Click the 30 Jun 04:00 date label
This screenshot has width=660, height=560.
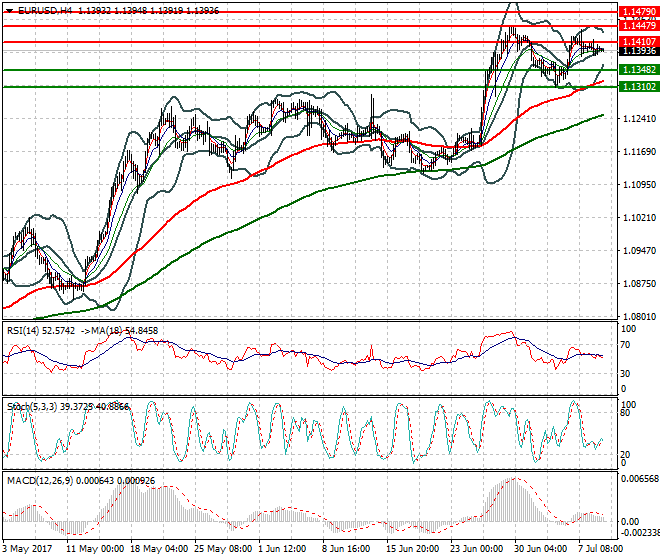541,549
